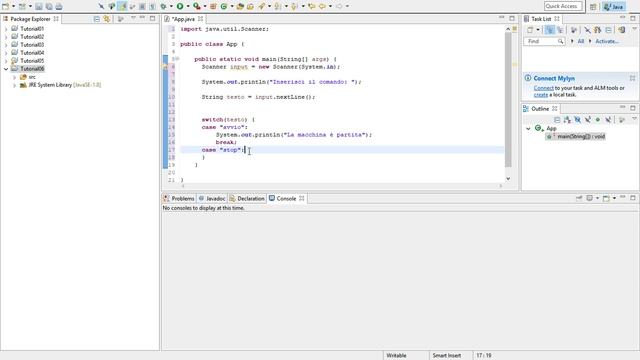Toggle Block Selection Mode icon
The width and height of the screenshot is (640, 360).
[142, 6]
